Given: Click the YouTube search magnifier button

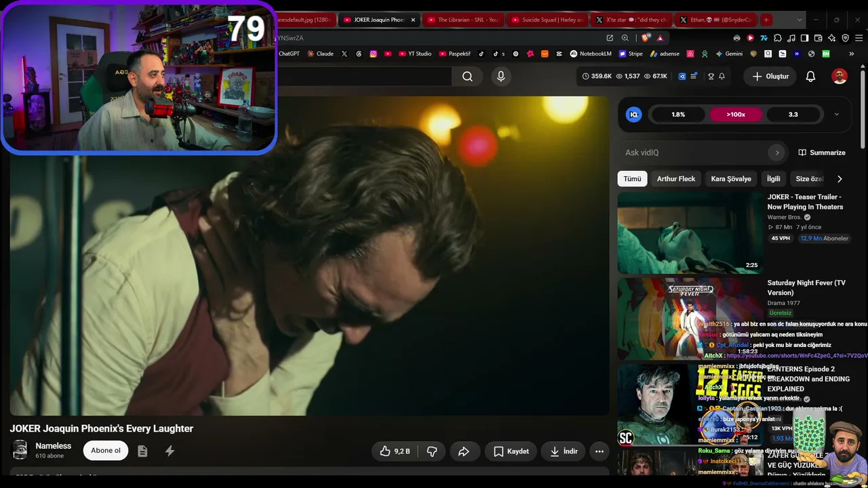Looking at the screenshot, I should point(467,77).
